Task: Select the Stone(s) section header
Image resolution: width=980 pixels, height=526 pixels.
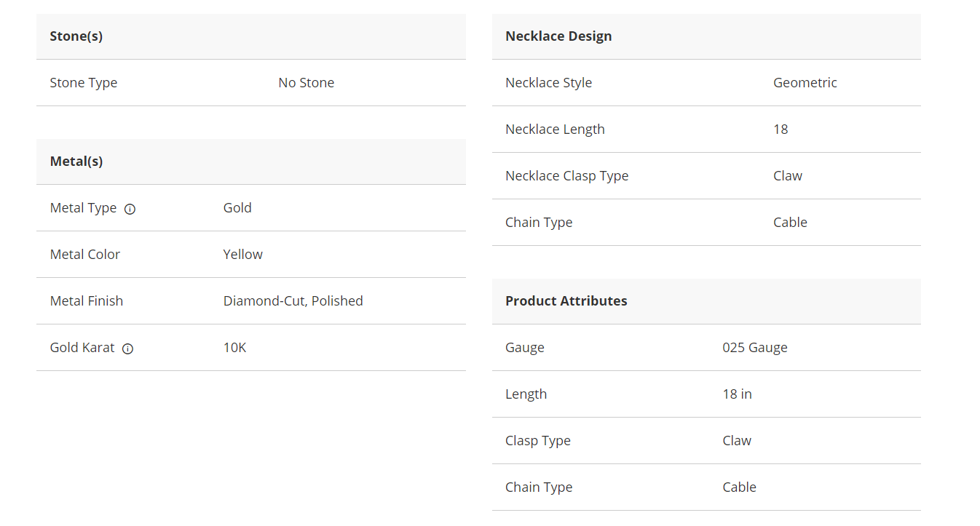Action: tap(76, 36)
